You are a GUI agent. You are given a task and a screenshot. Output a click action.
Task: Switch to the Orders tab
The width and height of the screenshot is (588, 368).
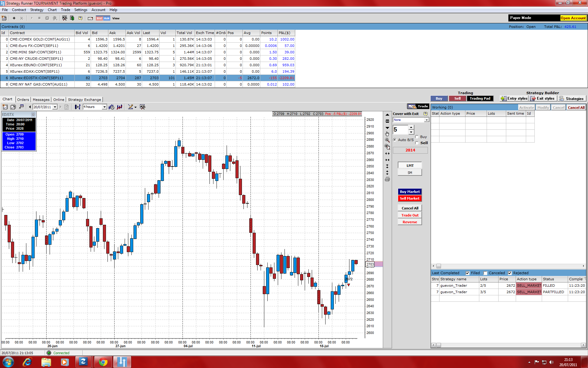[x=23, y=100]
